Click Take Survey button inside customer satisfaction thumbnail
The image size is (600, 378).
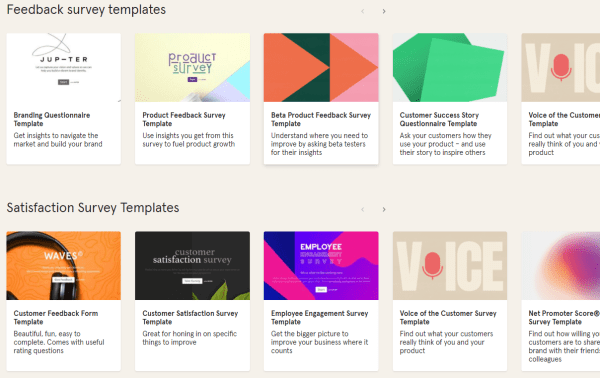coord(192,281)
